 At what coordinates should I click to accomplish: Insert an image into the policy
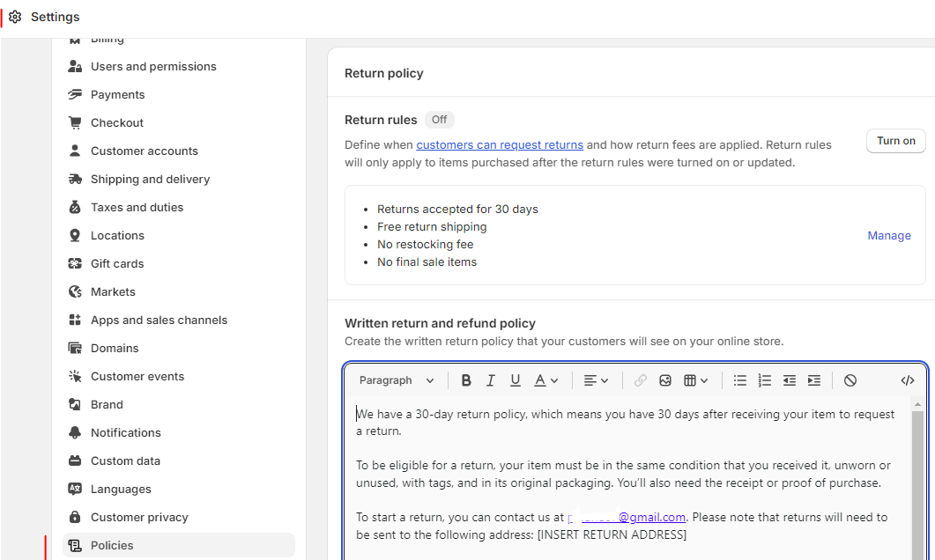point(665,380)
